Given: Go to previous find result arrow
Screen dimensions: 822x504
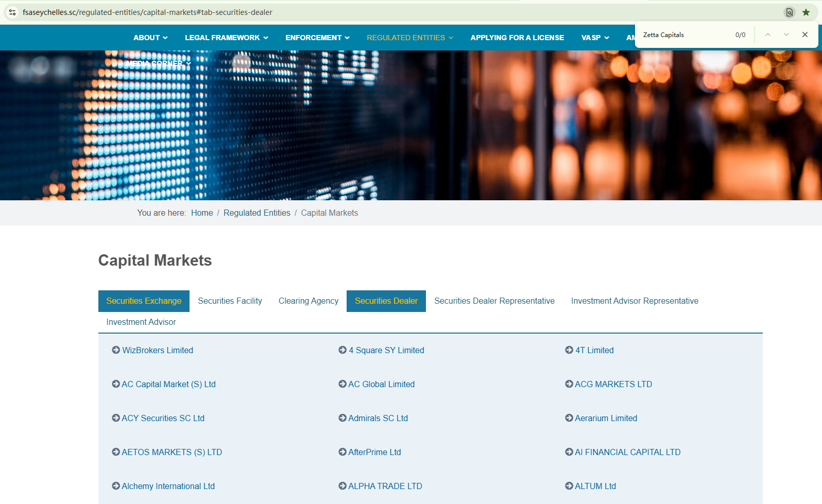Looking at the screenshot, I should (767, 34).
